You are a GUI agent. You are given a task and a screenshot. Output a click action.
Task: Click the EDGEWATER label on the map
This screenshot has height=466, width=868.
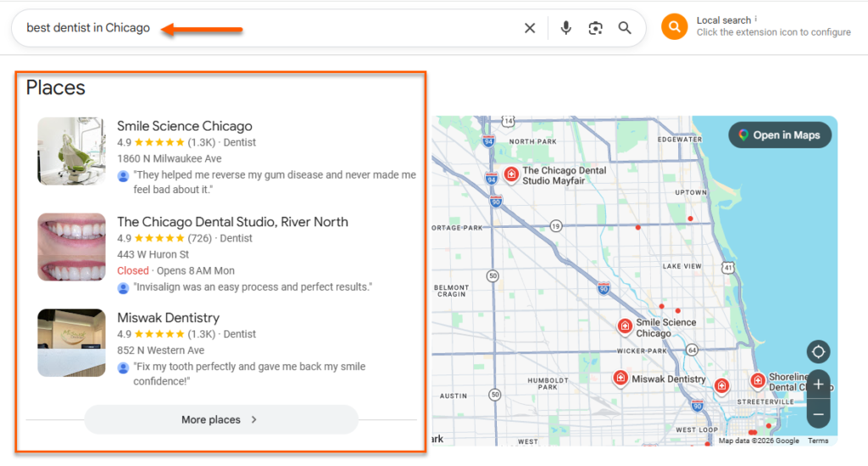[x=679, y=140]
